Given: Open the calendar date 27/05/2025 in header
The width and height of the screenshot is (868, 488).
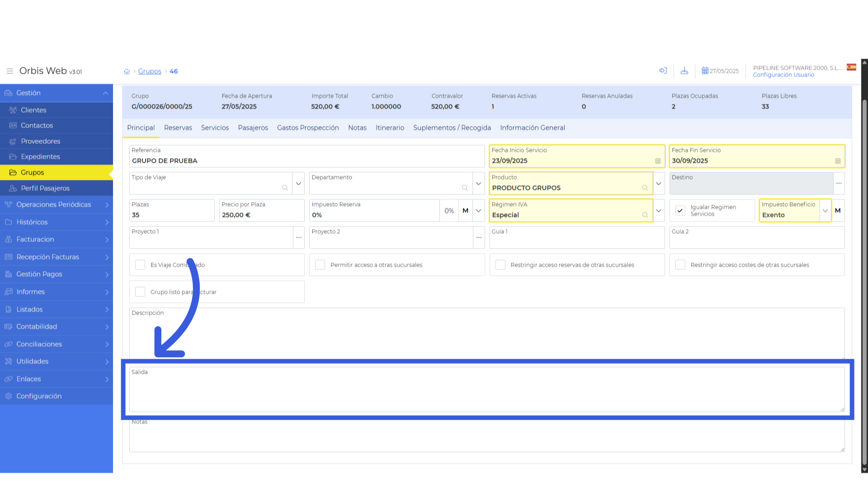Looking at the screenshot, I should click(x=720, y=71).
